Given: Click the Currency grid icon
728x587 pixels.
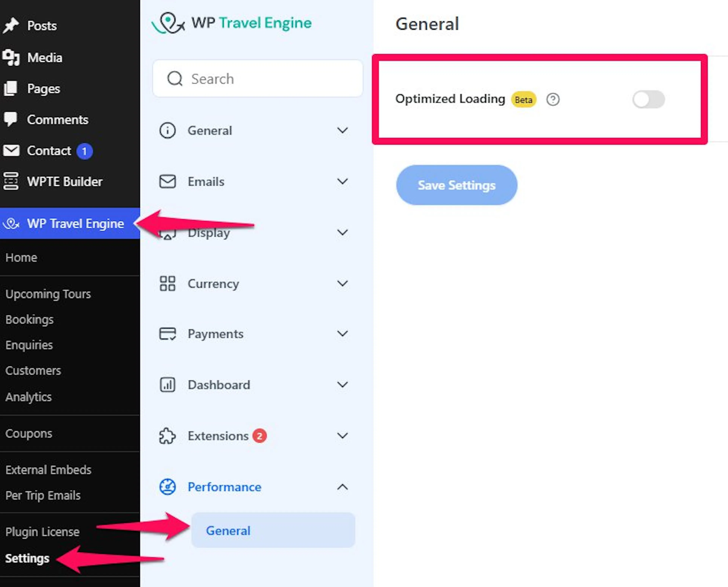Looking at the screenshot, I should pos(167,283).
